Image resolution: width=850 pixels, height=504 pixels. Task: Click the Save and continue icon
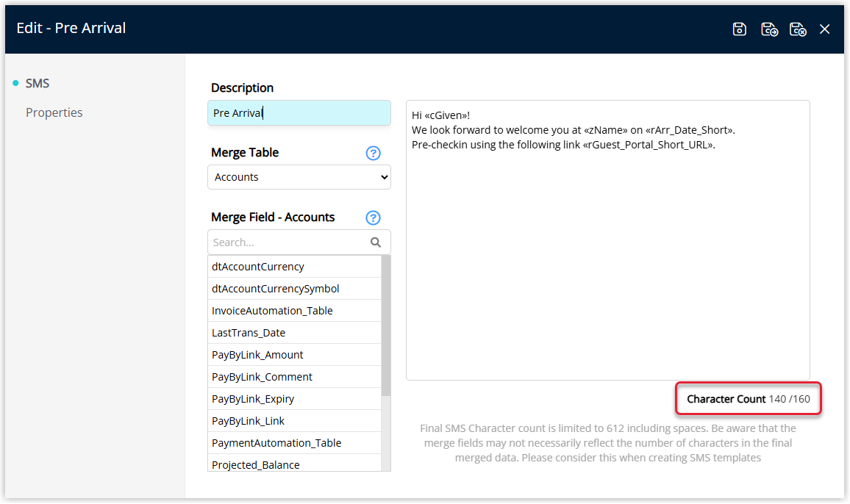[x=769, y=29]
